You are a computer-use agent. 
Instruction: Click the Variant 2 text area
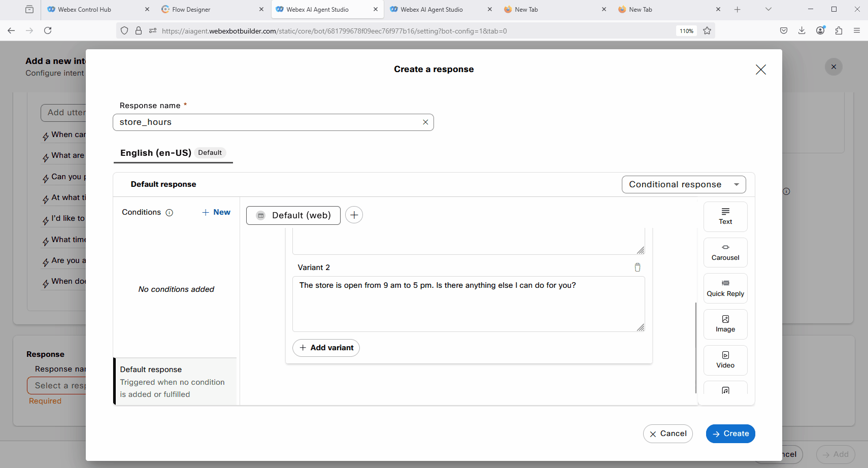pos(468,304)
